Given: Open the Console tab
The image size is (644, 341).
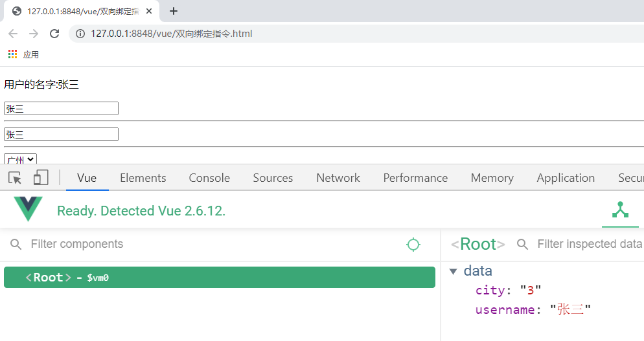Looking at the screenshot, I should [209, 178].
